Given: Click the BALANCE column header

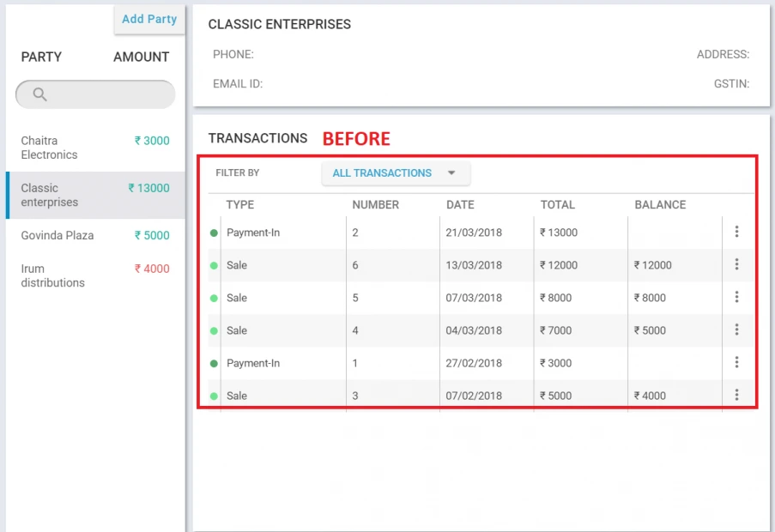Looking at the screenshot, I should (660, 204).
